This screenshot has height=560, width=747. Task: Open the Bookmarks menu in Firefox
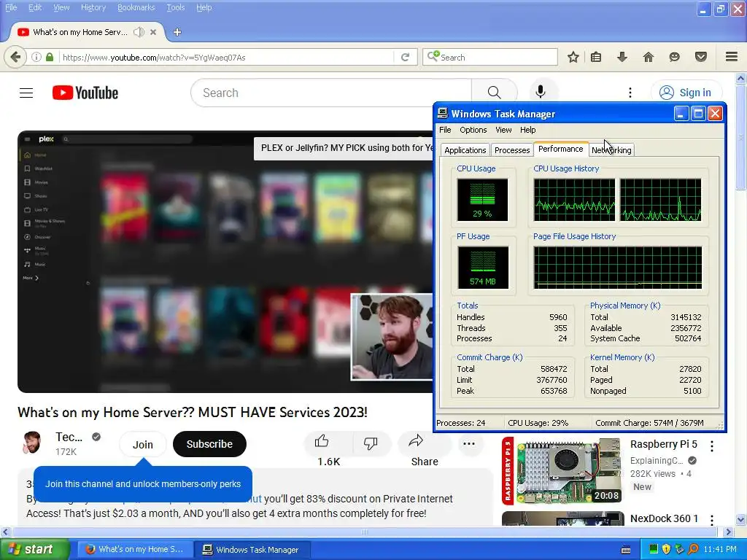tap(136, 7)
